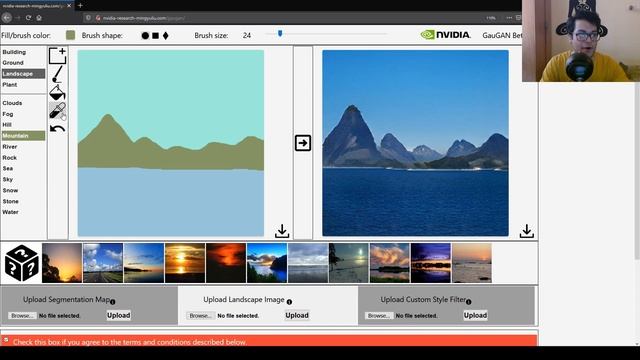Pick the Mountain label
Image resolution: width=640 pixels, height=360 pixels.
pyautogui.click(x=23, y=136)
